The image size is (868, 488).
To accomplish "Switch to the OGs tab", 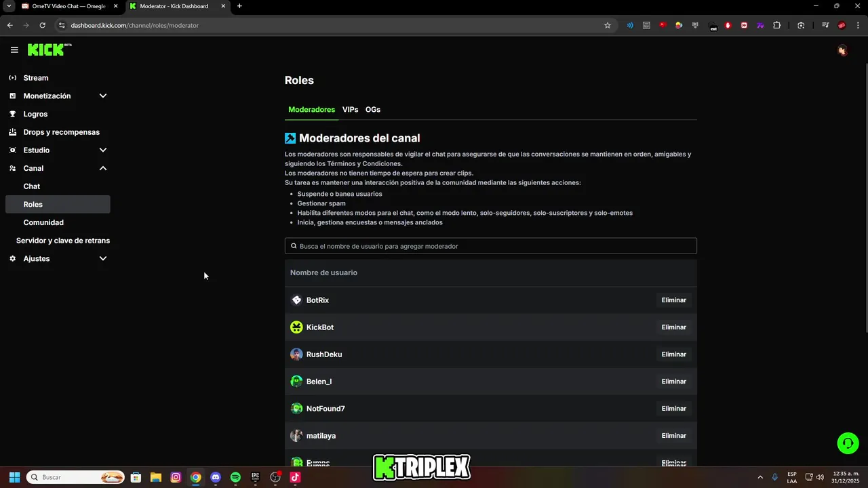I will pyautogui.click(x=373, y=109).
